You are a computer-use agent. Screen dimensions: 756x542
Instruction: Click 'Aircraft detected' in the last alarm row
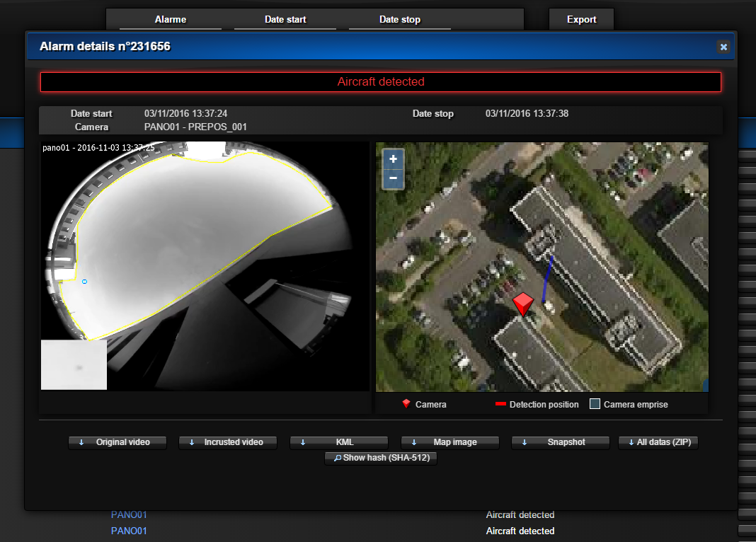point(520,531)
